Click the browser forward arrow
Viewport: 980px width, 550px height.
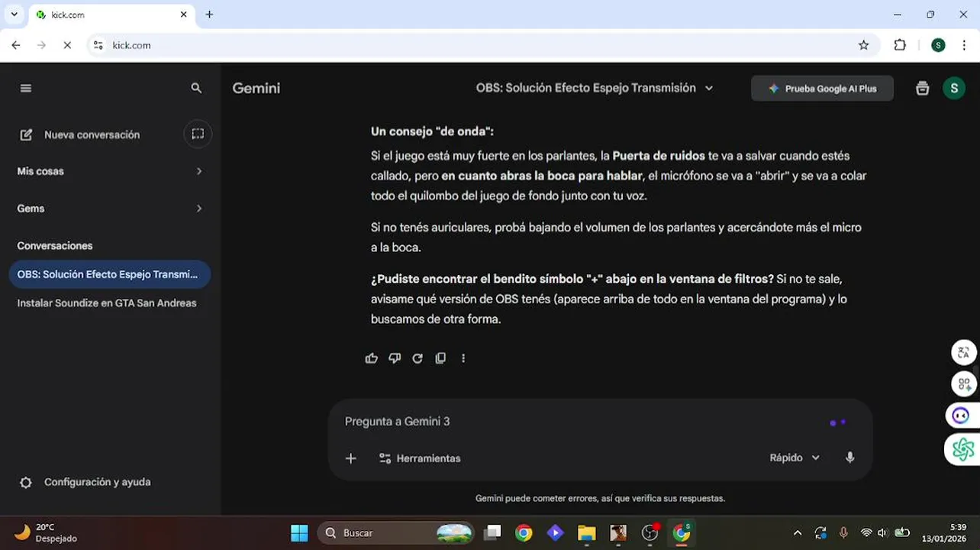point(41,45)
